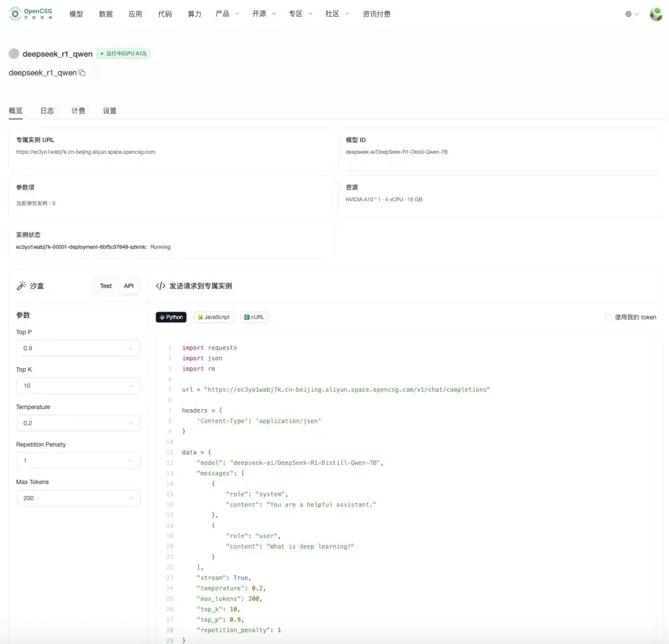Show the Python code sample
The height and width of the screenshot is (644, 669).
tap(171, 317)
